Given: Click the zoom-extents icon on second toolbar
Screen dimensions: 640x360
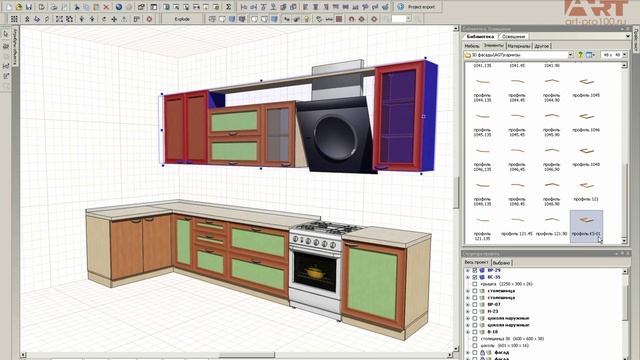Looking at the screenshot, I should click(59, 19).
